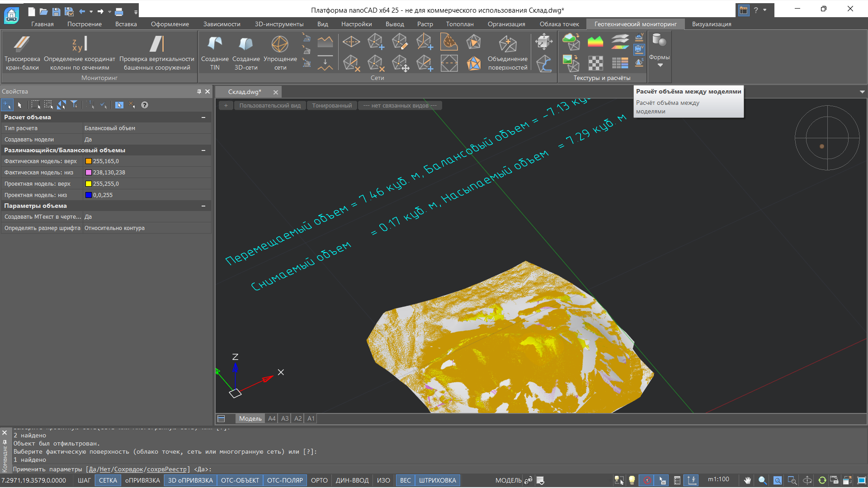The width and height of the screenshot is (868, 488).
Task: Open the Облака точек ribbon tab
Action: 559,24
